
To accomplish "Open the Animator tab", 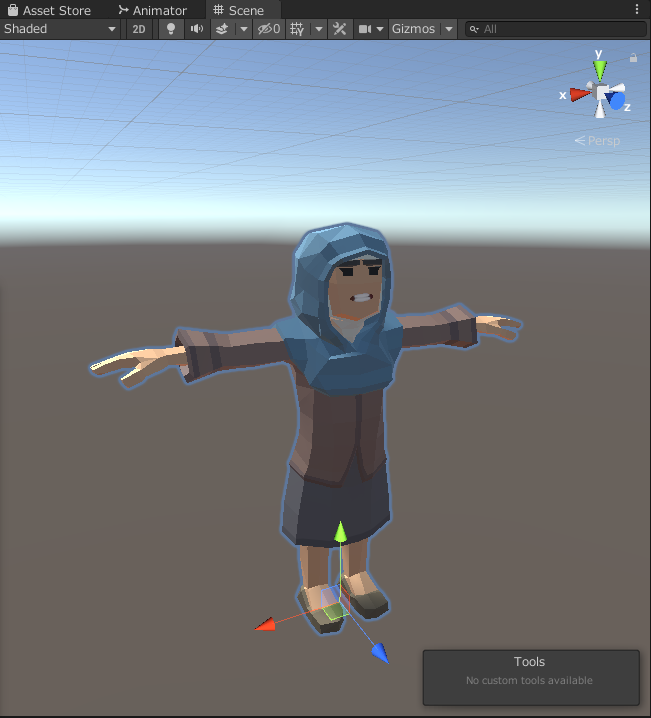I will click(x=152, y=10).
